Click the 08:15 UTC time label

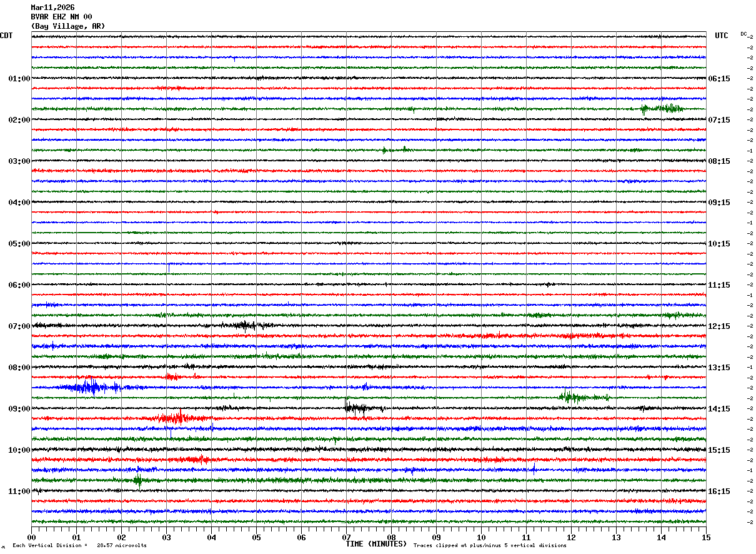(x=719, y=161)
